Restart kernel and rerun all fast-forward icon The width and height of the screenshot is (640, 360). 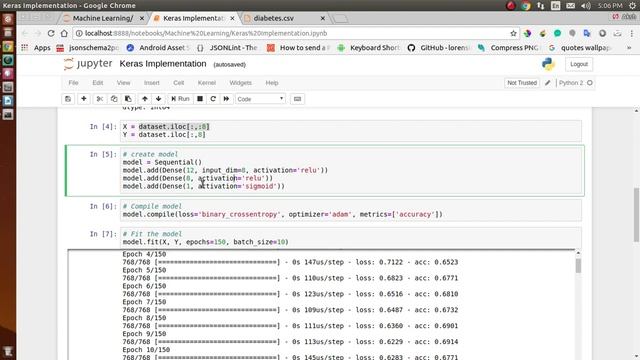pyautogui.click(x=226, y=99)
